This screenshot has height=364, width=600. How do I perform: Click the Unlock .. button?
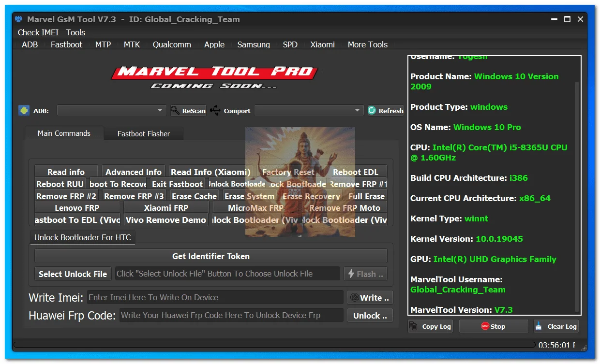[x=370, y=316]
